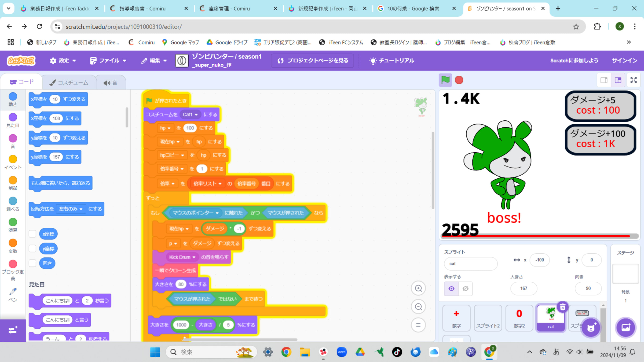Zoom out of the code workspace
644x362 pixels.
418,307
